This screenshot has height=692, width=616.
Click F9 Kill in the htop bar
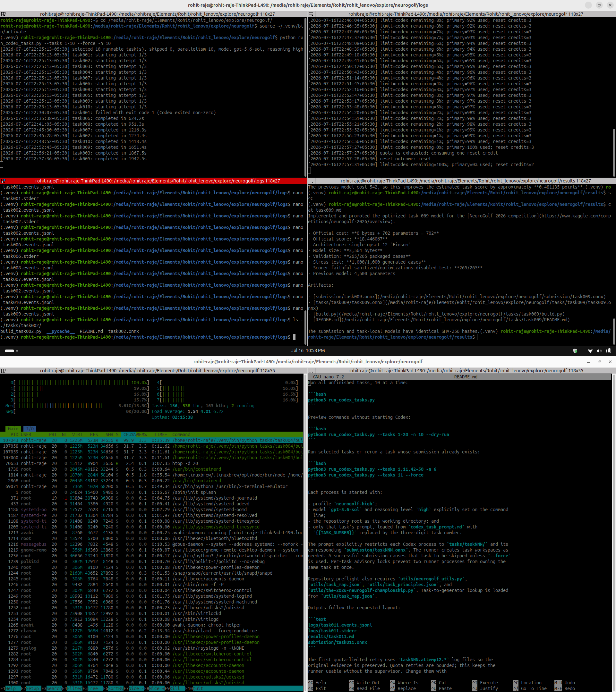[175, 688]
